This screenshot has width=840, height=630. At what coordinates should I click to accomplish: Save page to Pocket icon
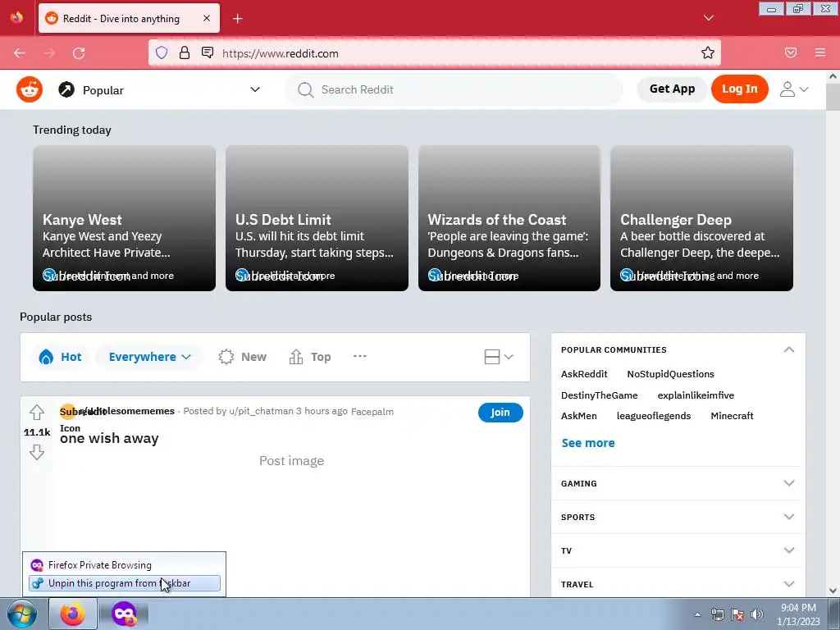click(x=791, y=52)
